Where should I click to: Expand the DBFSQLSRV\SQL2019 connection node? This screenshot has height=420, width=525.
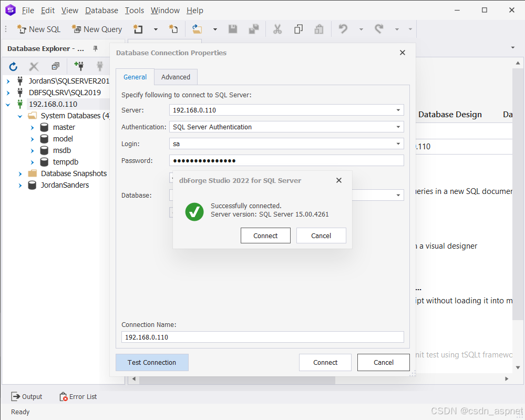[8, 93]
